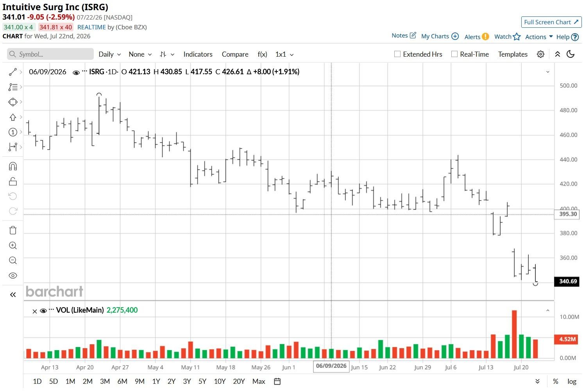Image resolution: width=583 pixels, height=392 pixels.
Task: Toggle VOL indicator visibility eye
Action: point(43,311)
